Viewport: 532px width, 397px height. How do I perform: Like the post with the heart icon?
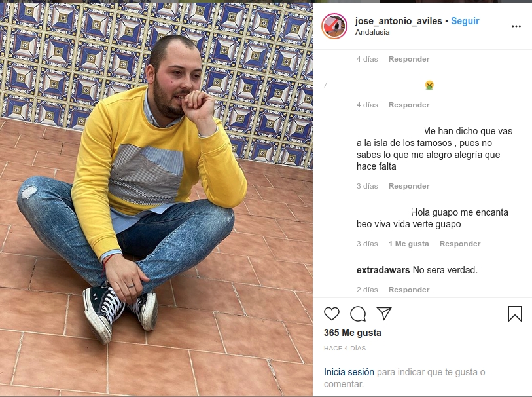click(x=332, y=313)
